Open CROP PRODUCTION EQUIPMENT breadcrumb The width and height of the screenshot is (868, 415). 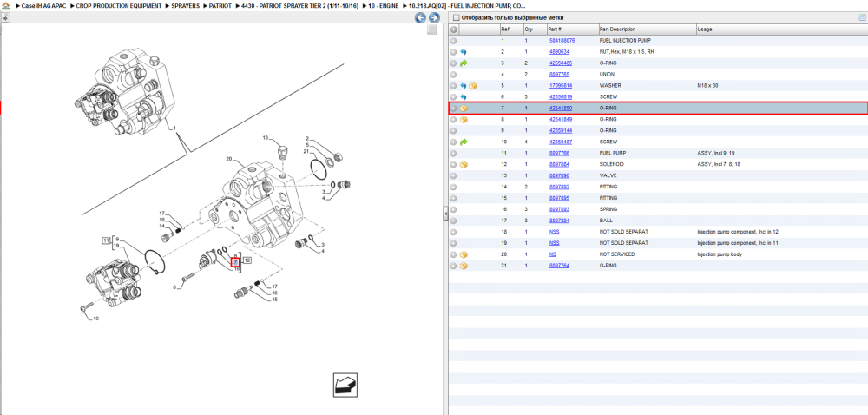pos(119,5)
